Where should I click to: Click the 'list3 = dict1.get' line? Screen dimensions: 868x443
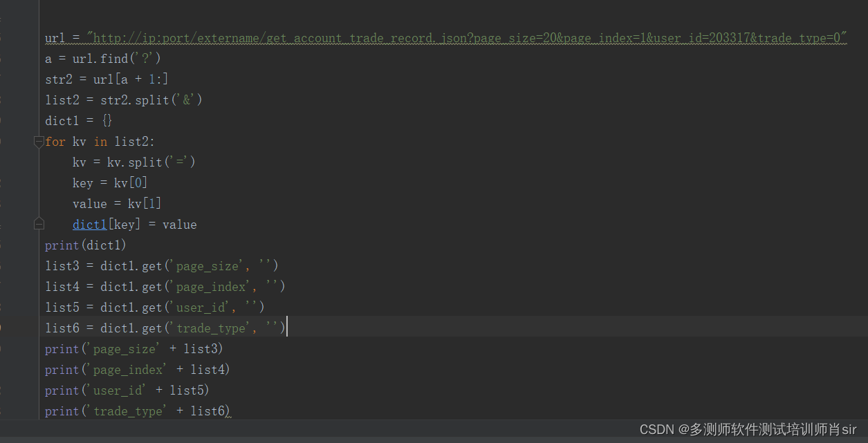[x=162, y=266]
